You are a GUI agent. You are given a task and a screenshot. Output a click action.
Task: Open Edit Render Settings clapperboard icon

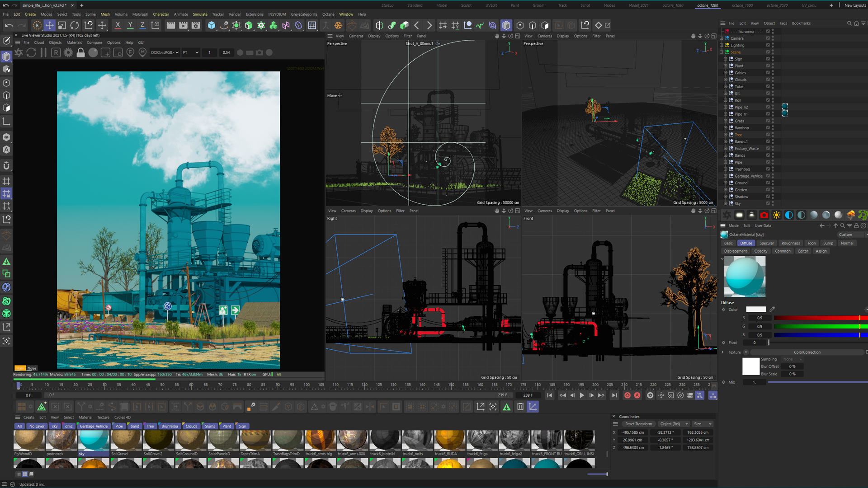coord(196,25)
